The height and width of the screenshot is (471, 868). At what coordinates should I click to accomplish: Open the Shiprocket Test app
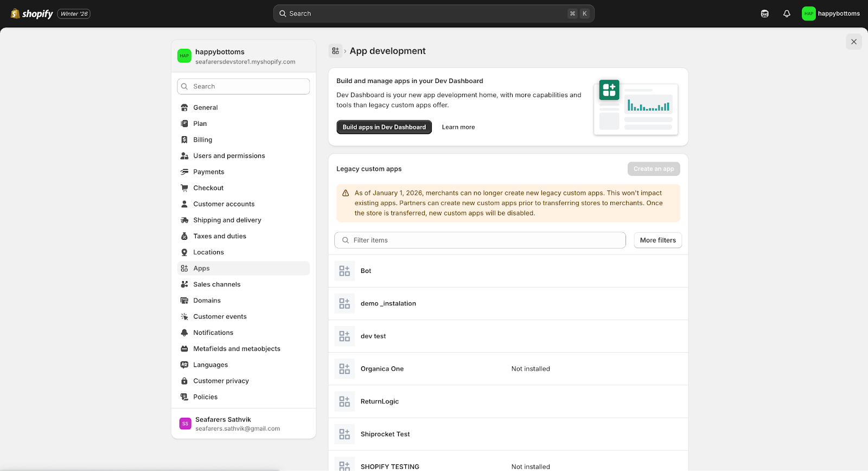point(508,434)
